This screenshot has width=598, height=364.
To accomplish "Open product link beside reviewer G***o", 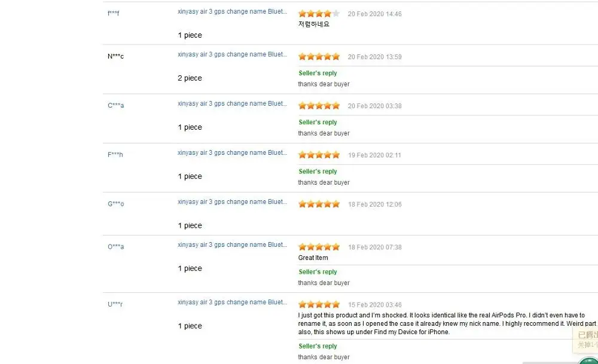I will click(232, 202).
